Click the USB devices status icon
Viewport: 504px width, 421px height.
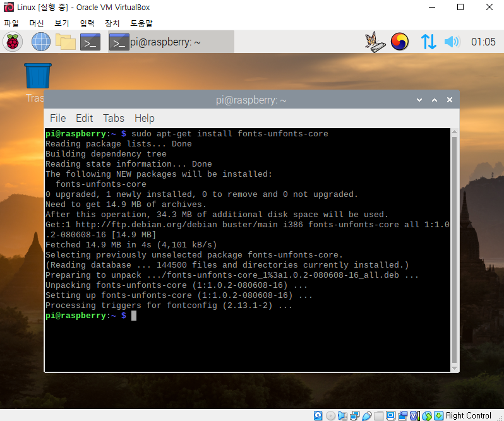tap(367, 415)
